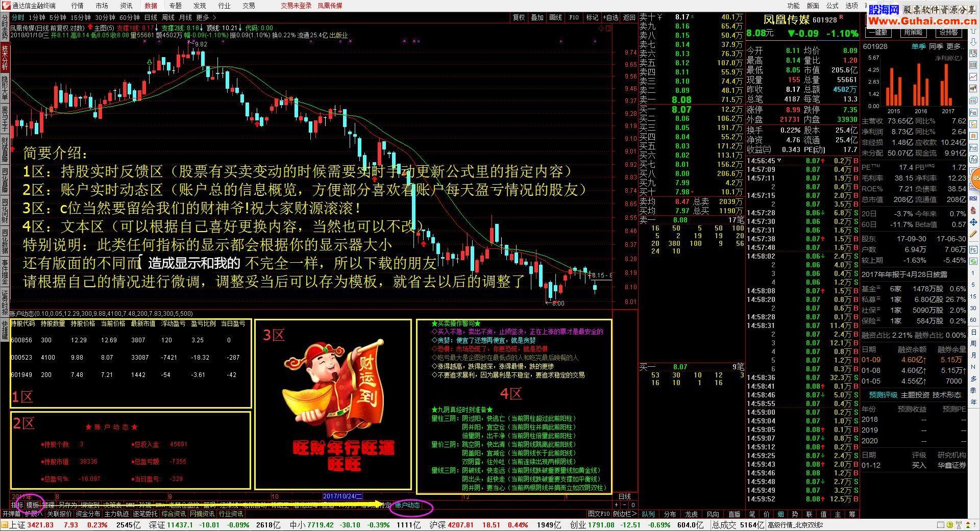Click the 复权 toolbar button

click(519, 17)
